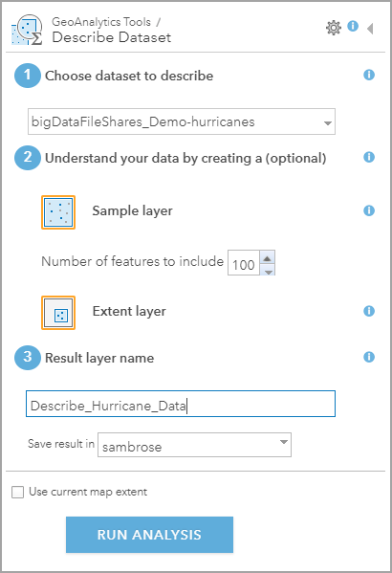
Task: Open the settings gear in header
Action: pyautogui.click(x=333, y=28)
